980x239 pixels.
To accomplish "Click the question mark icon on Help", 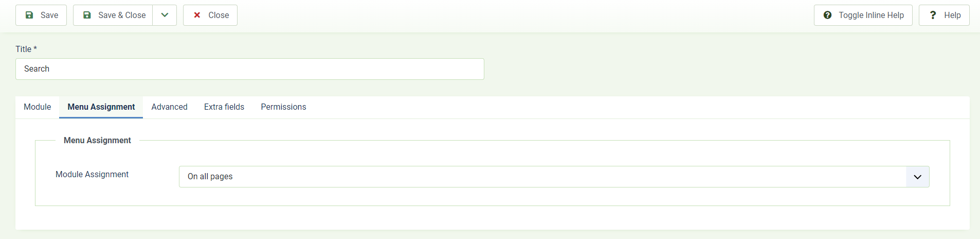I will click(933, 15).
